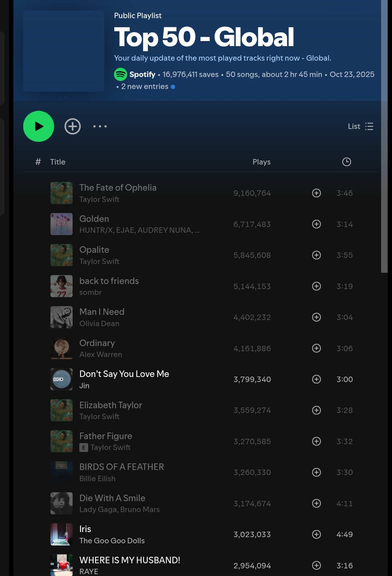Screen dimensions: 392x576
Task: Open the Man I Need track title
Action: [x=102, y=312]
